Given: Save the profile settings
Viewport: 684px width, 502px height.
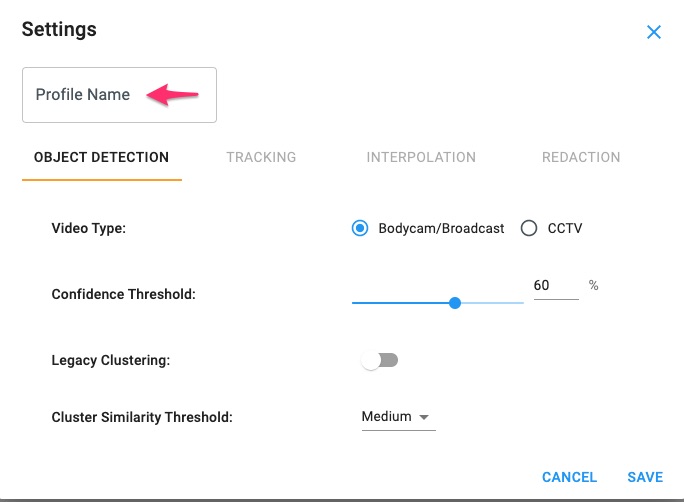Looking at the screenshot, I should (645, 477).
